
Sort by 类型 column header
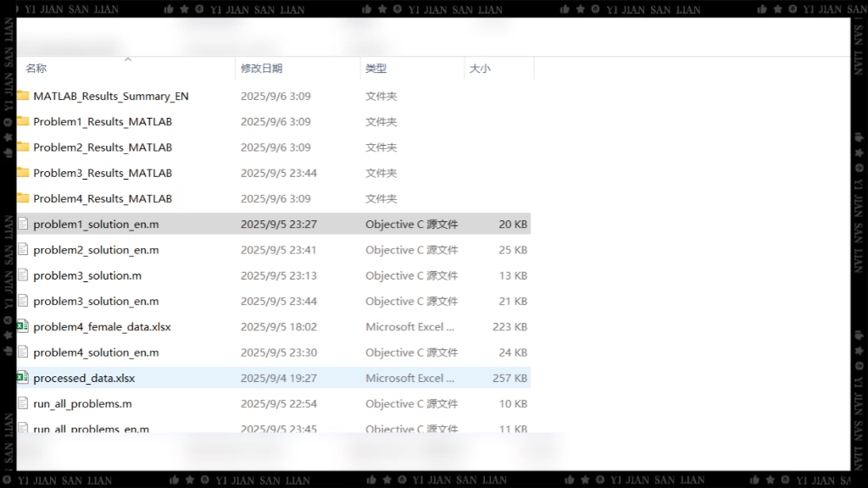tap(376, 68)
